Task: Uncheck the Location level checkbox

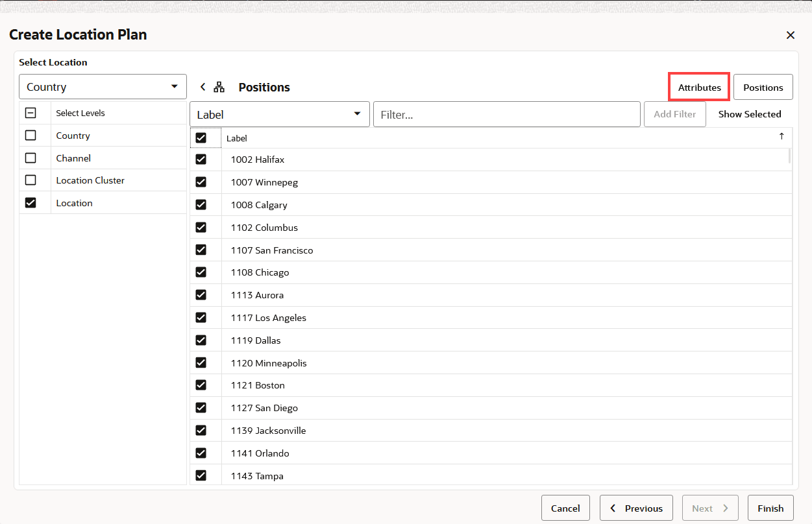Action: (x=31, y=202)
